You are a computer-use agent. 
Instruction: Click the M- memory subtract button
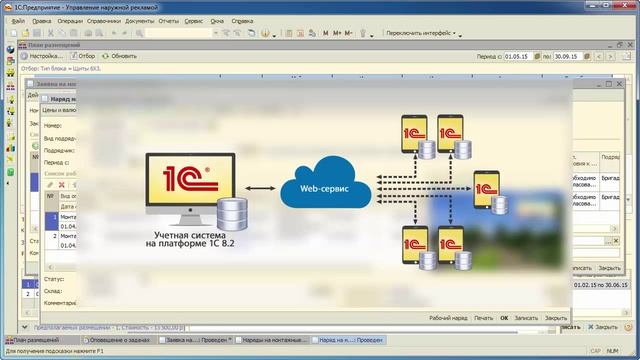click(x=348, y=33)
